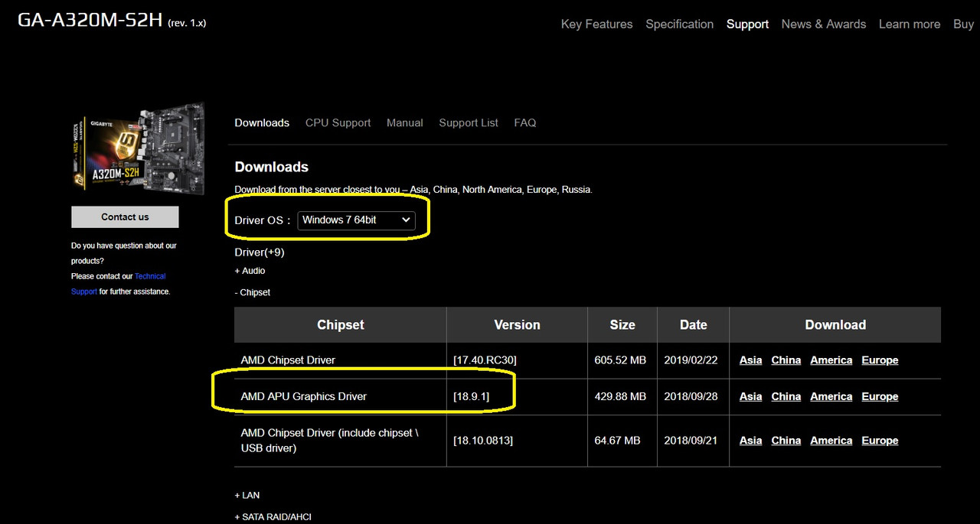Go to News & Awards
Image resolution: width=980 pixels, height=524 pixels.
coord(823,24)
